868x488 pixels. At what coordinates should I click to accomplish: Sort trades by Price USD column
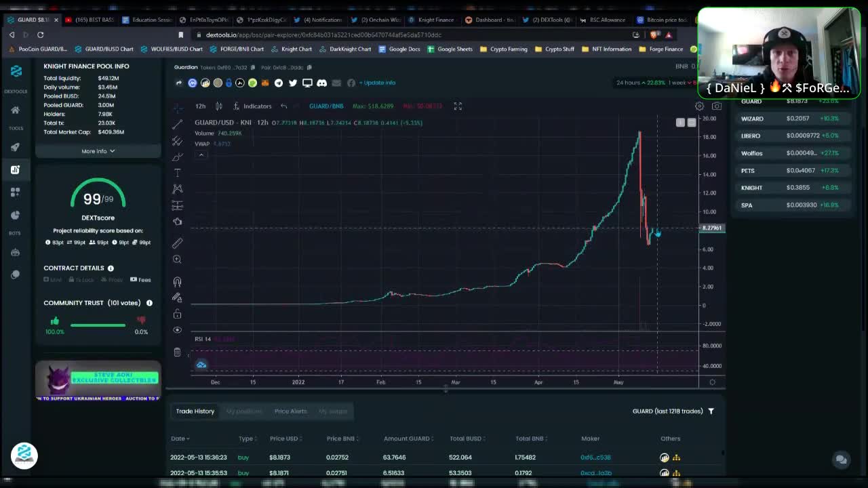pos(286,439)
